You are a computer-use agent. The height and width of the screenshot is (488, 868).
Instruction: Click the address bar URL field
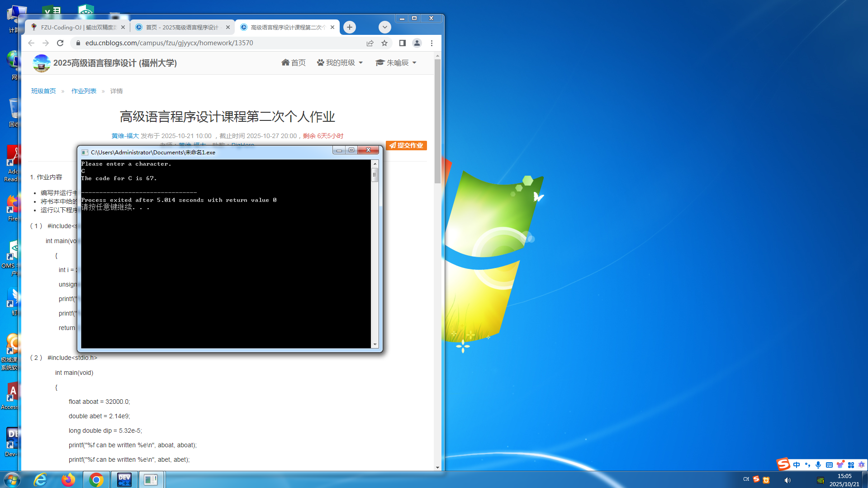tap(222, 43)
